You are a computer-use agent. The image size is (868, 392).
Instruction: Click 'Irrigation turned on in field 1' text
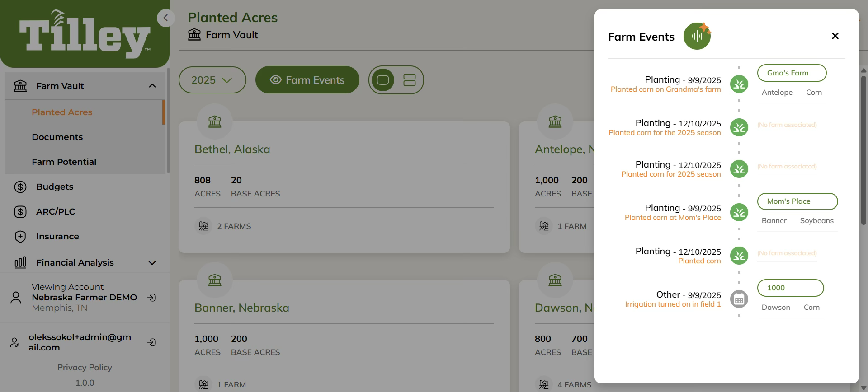tap(673, 304)
